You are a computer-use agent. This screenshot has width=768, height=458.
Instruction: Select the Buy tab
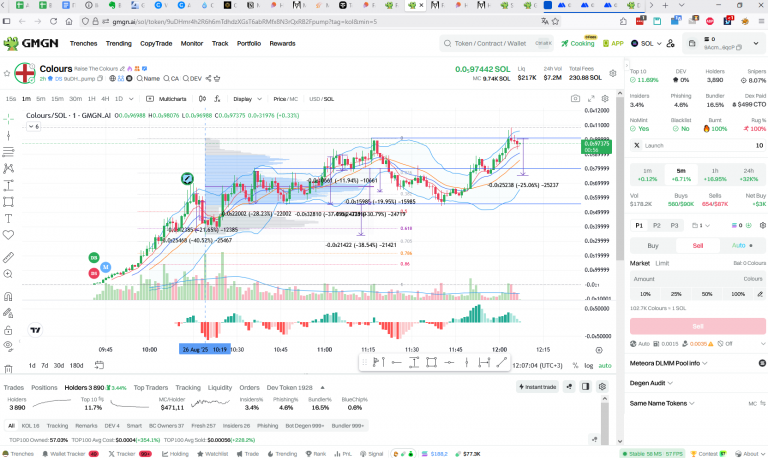click(x=653, y=245)
